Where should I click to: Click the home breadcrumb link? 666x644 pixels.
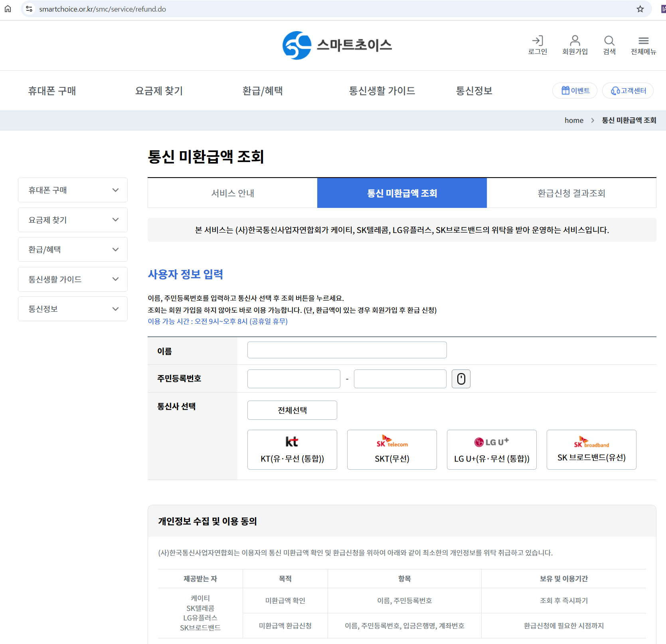tap(573, 120)
